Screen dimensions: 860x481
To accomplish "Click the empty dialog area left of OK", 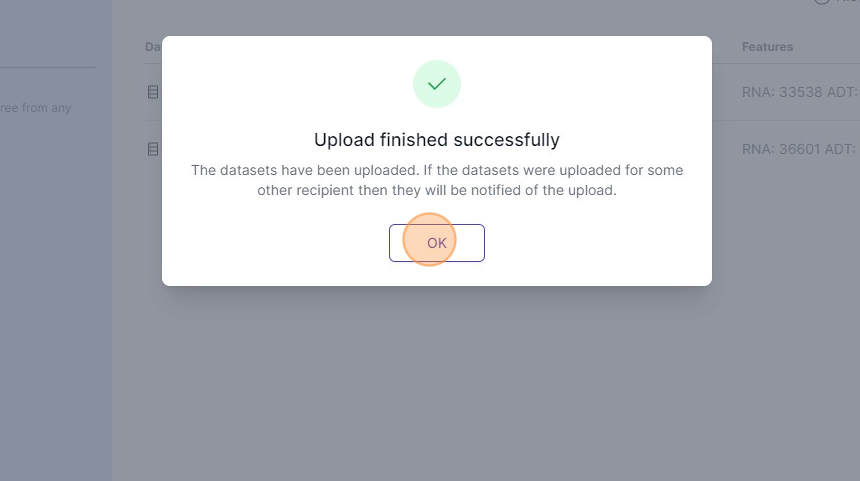I will 280,243.
